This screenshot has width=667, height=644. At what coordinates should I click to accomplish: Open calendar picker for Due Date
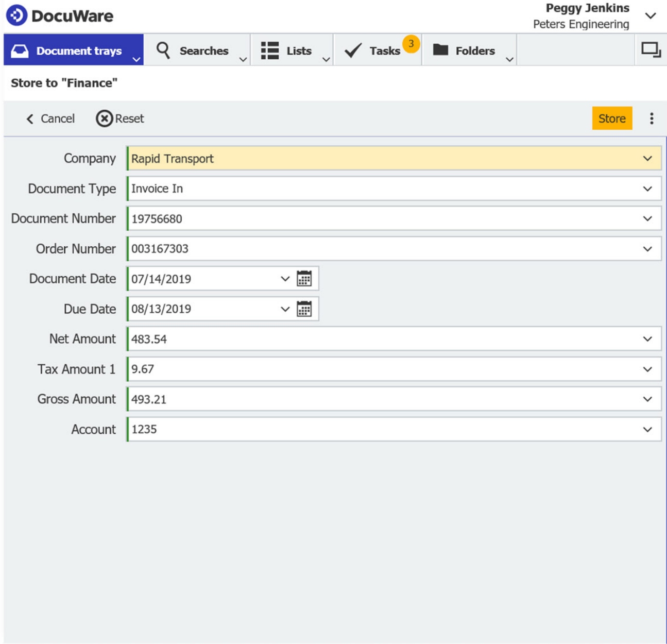(x=304, y=309)
